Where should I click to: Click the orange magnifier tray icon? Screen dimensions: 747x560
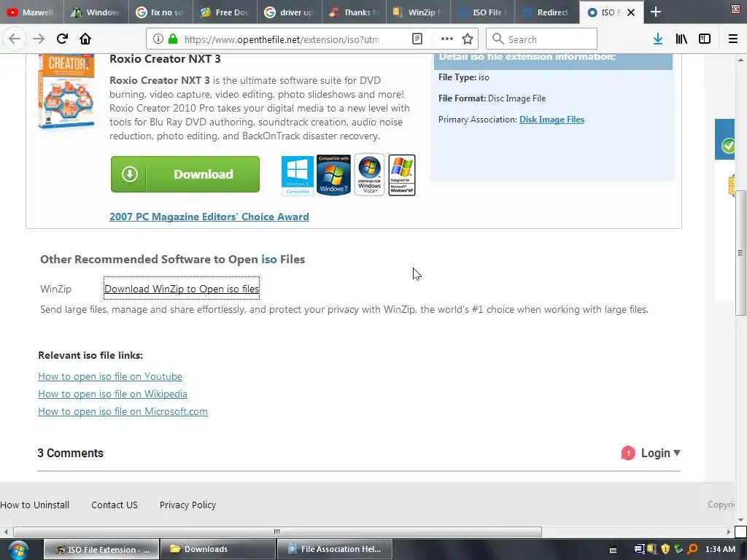click(x=693, y=549)
